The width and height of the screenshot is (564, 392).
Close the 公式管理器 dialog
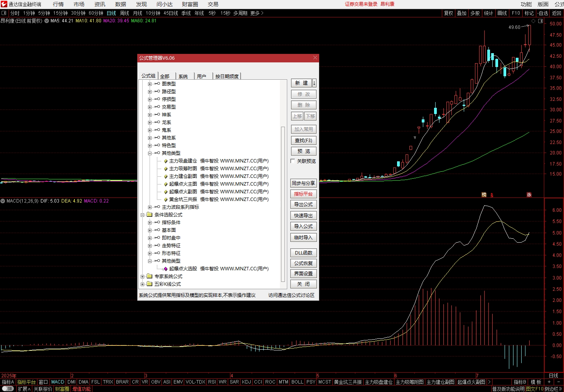pyautogui.click(x=315, y=58)
